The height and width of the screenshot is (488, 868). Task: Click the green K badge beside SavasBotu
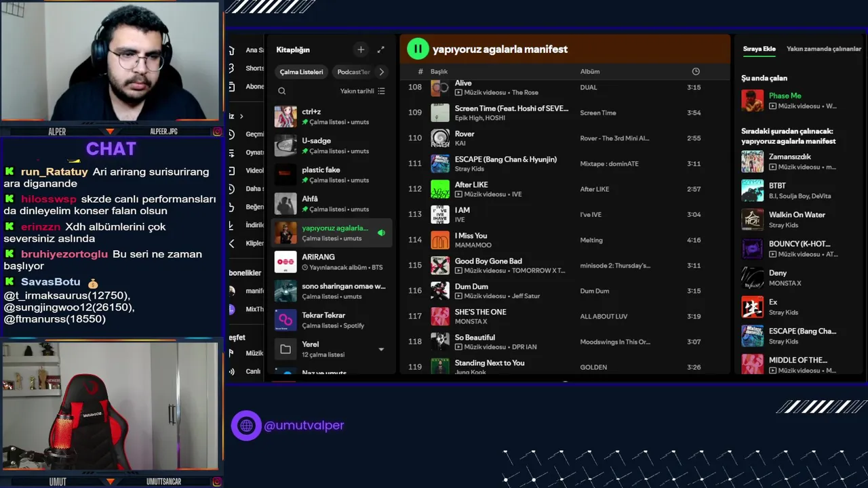[9, 282]
